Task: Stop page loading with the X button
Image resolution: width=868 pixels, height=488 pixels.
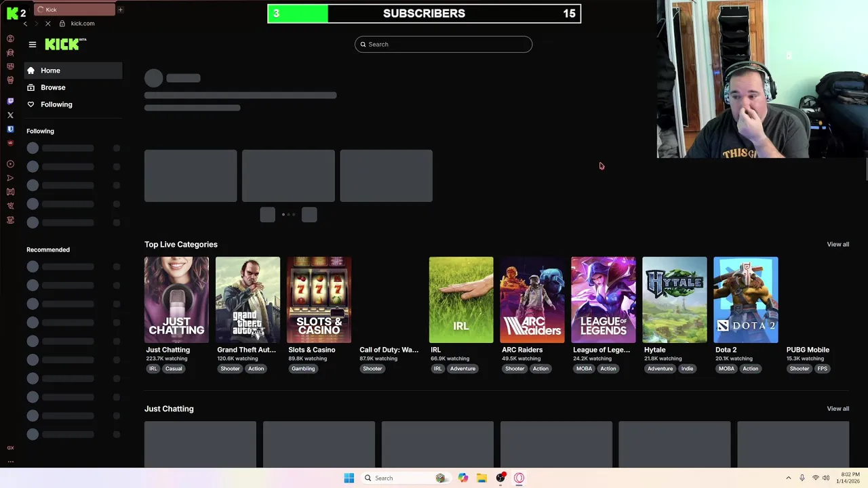Action: tap(47, 24)
